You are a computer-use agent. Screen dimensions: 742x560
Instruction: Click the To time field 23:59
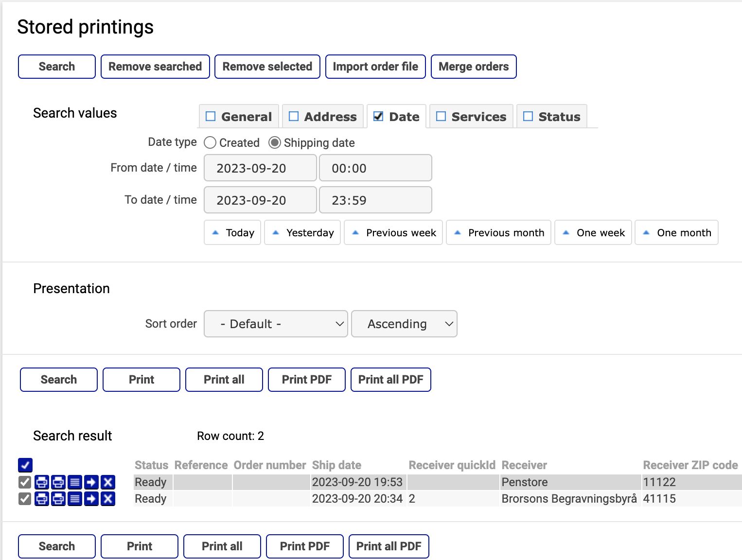(375, 200)
